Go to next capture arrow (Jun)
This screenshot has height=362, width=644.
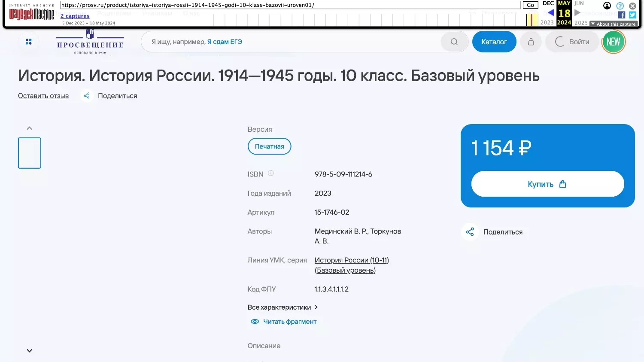pos(577,13)
